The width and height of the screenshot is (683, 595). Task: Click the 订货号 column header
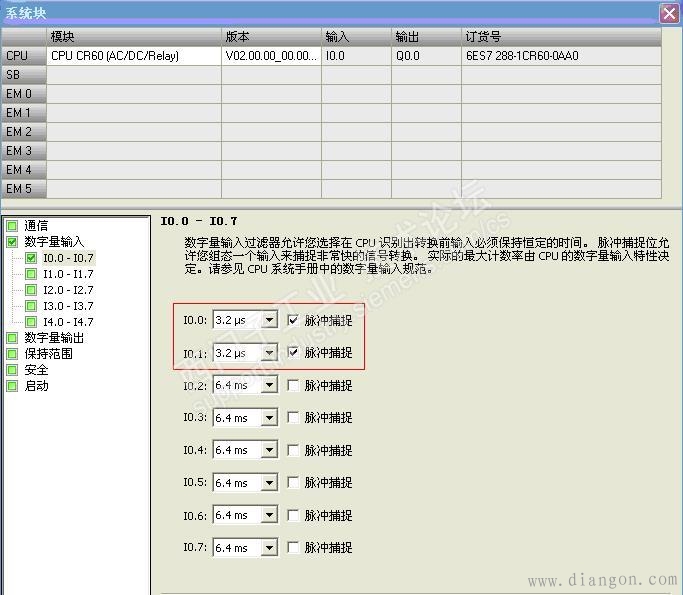561,37
